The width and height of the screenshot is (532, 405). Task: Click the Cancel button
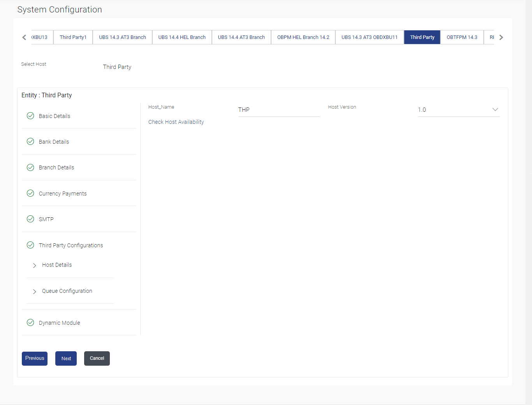coord(97,358)
